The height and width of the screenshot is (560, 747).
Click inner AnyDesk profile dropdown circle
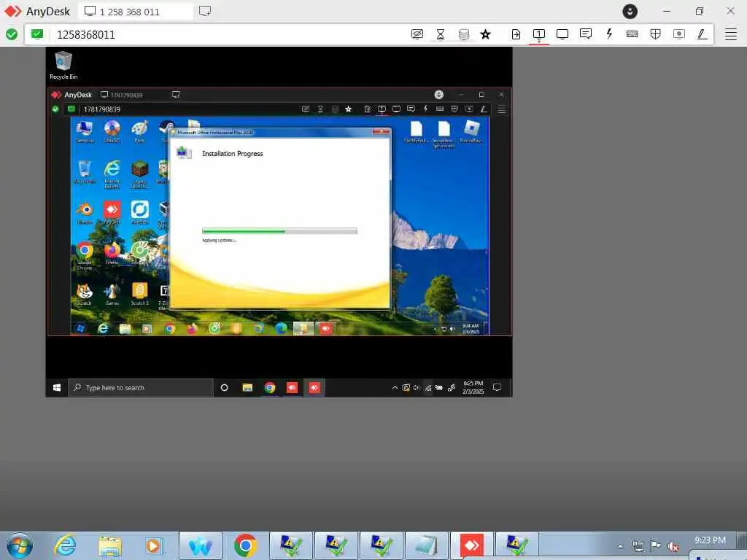tap(438, 95)
